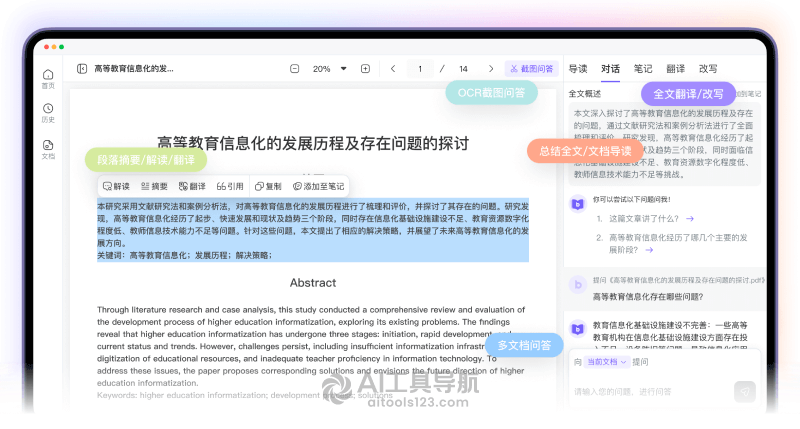Screen dimensions: 800x429
Task: Ask suggested question about 主要的发展阶段
Action: pyautogui.click(x=672, y=243)
